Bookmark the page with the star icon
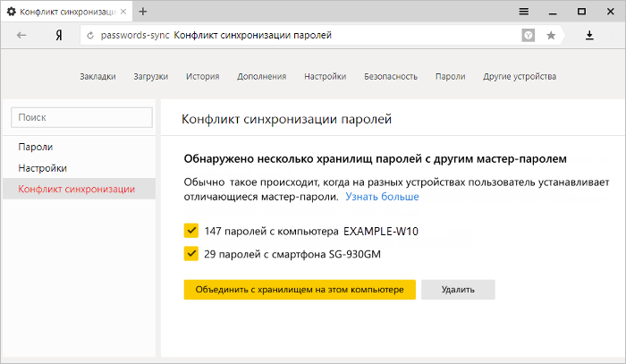This screenshot has width=626, height=364. click(x=551, y=36)
